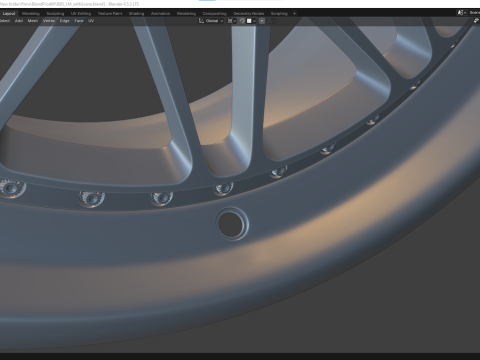Add a new workspace with plus button
Viewport: 480px width, 360px height.
294,14
